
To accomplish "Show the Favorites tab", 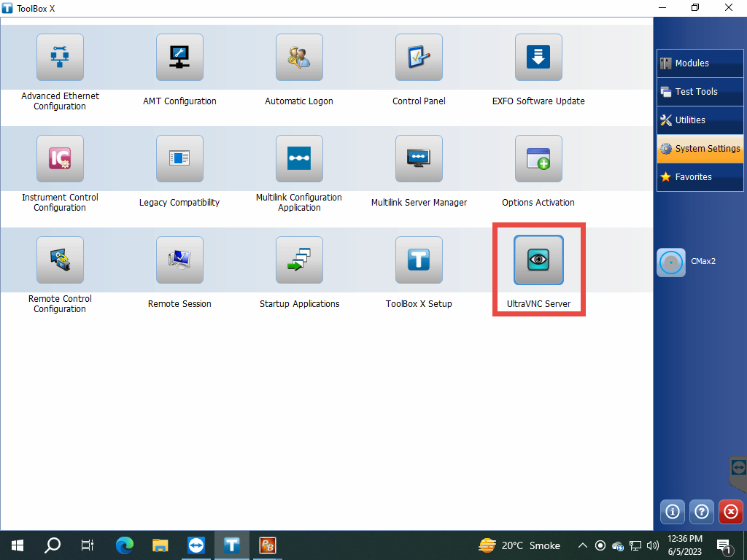I will click(700, 176).
